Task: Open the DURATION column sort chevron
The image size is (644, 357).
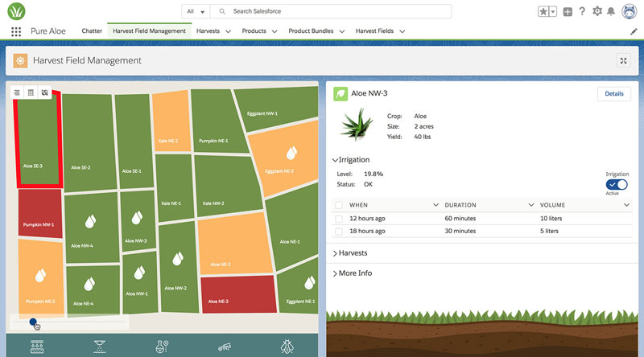Action: click(x=530, y=205)
